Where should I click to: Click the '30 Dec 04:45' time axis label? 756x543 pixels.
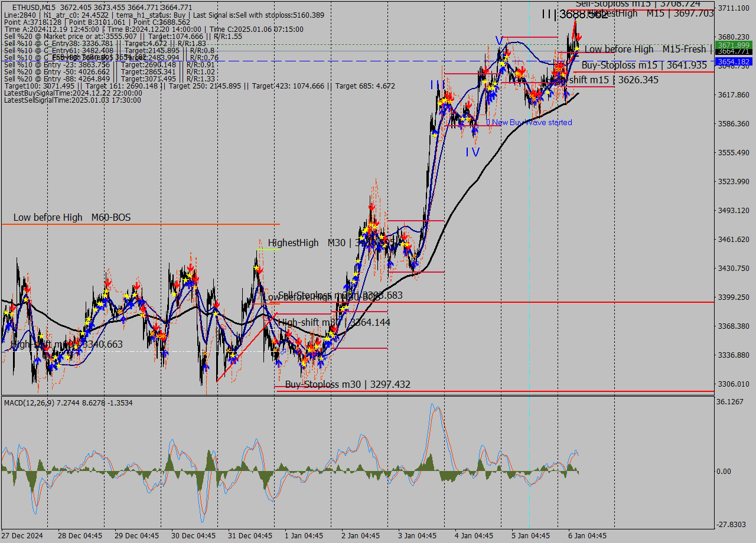(194, 536)
